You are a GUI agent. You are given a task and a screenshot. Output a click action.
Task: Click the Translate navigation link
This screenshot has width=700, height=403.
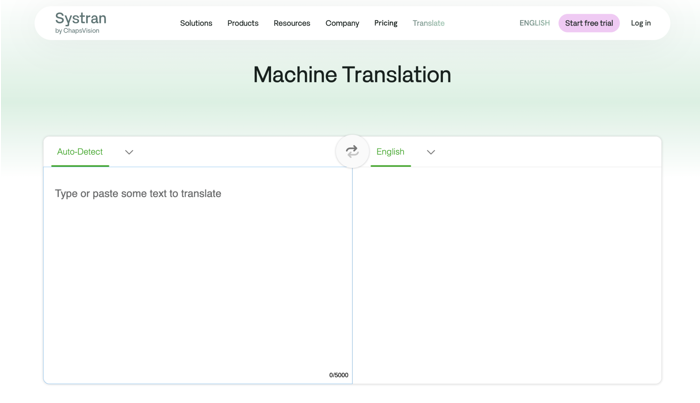click(429, 23)
